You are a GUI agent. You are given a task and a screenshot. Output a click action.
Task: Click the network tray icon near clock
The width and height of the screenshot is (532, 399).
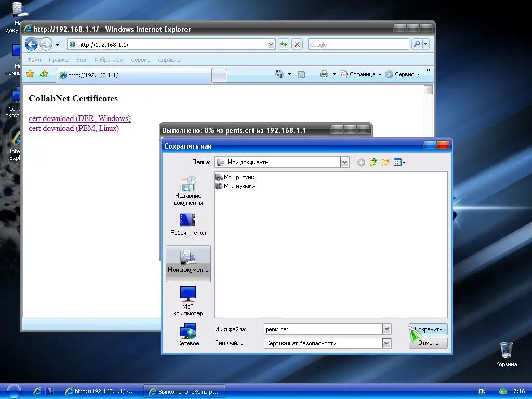coord(503,391)
